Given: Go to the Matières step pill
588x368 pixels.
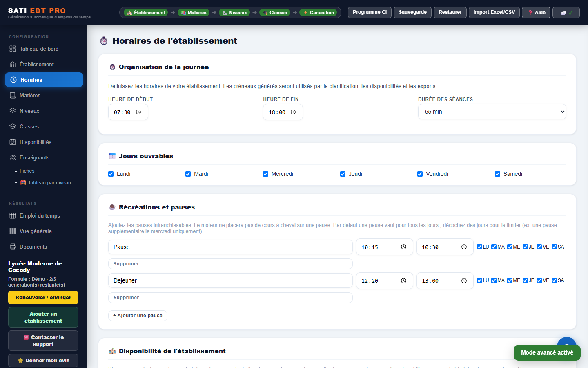Looking at the screenshot, I should [x=194, y=13].
